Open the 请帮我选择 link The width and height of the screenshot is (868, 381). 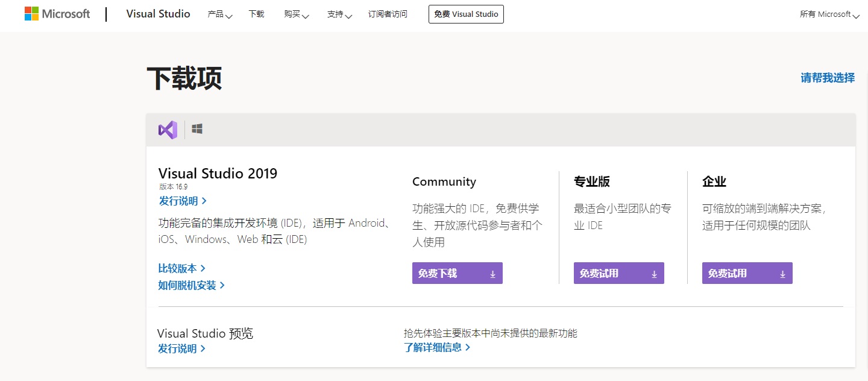[827, 78]
